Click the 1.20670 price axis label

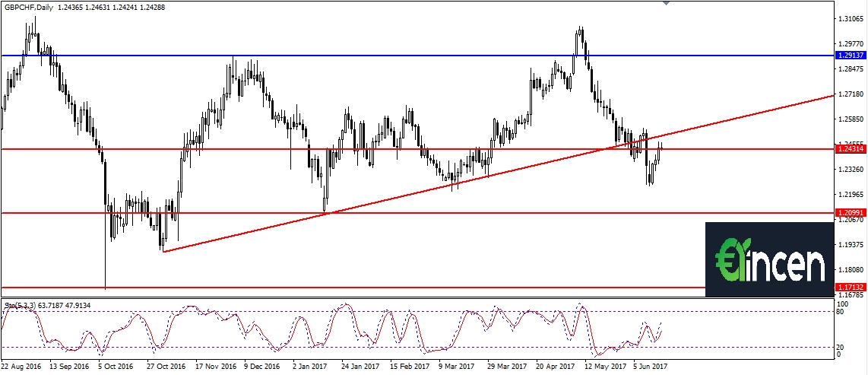tap(851, 220)
